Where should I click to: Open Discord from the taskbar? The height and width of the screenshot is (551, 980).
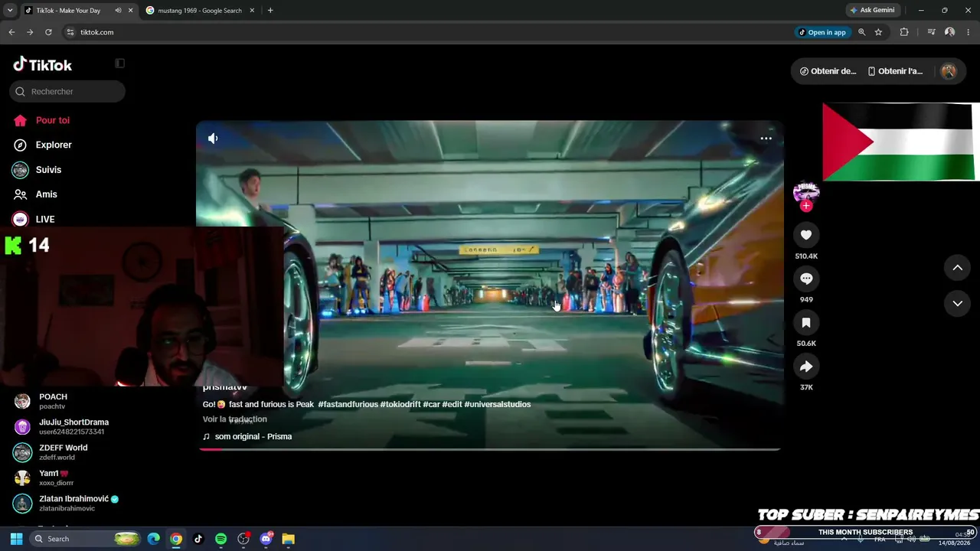[x=266, y=539]
